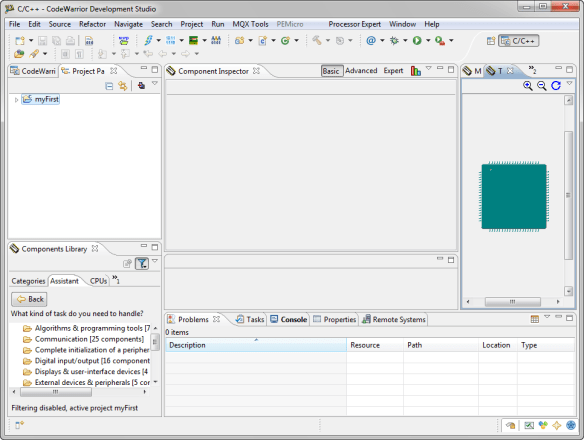Click the vertical scrollbar in chip view
This screenshot has width=584, height=440.
tap(568, 195)
